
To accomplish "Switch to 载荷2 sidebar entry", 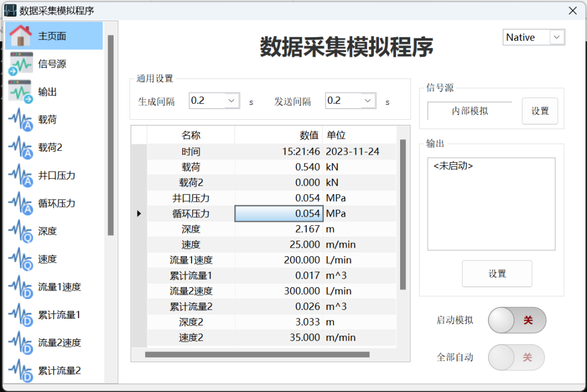I will tap(50, 148).
